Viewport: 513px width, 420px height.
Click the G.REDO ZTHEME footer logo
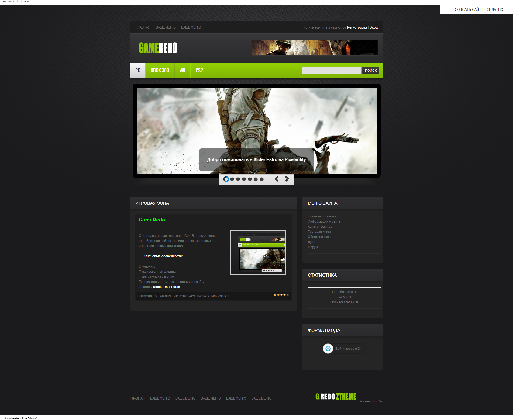(x=336, y=397)
